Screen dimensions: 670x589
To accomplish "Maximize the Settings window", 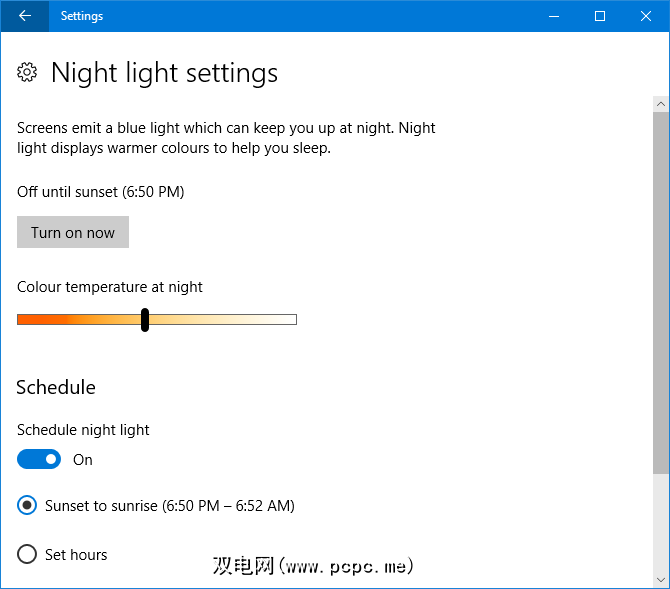I will click(600, 16).
